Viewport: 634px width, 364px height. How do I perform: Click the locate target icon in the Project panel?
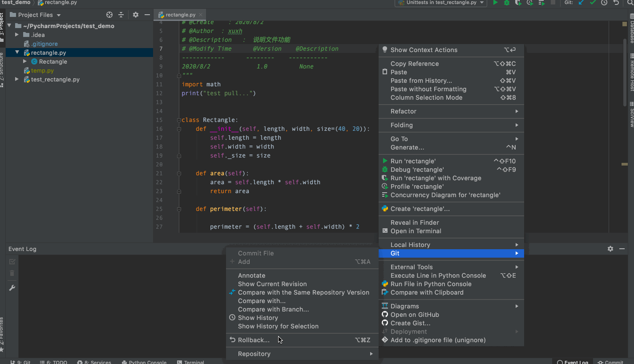tap(109, 15)
